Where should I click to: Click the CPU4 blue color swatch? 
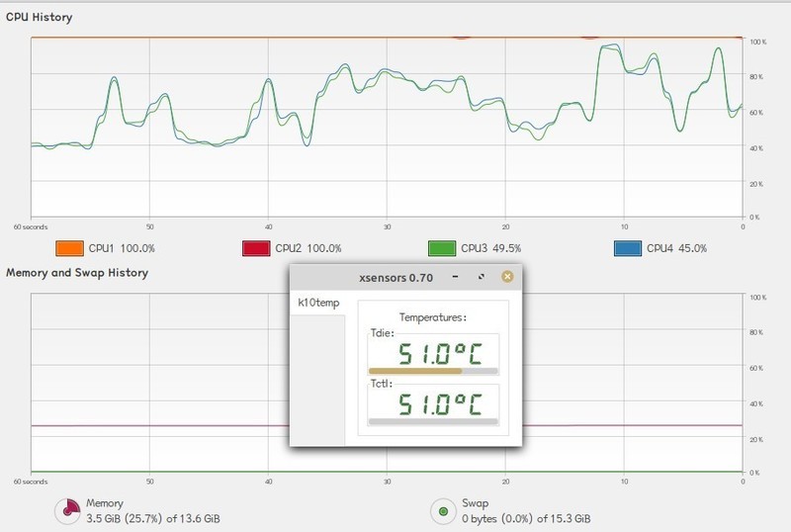pyautogui.click(x=628, y=248)
